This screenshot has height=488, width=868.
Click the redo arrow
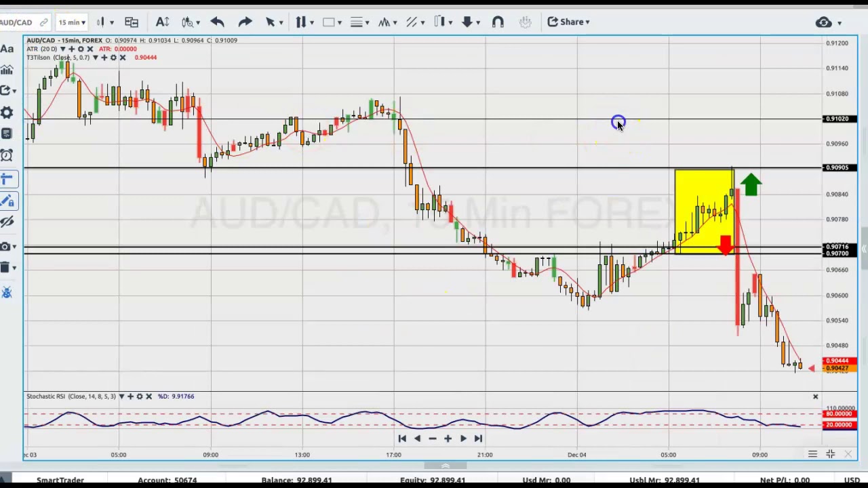(245, 22)
